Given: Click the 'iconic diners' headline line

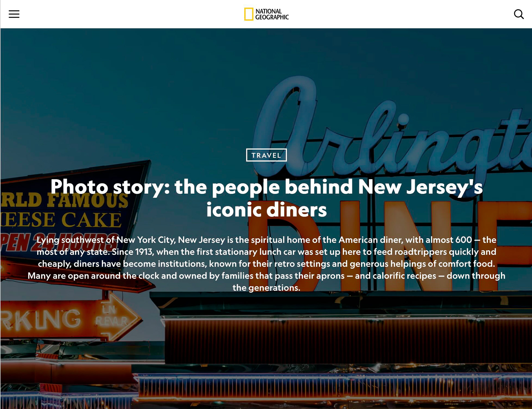Looking at the screenshot, I should pyautogui.click(x=266, y=210).
